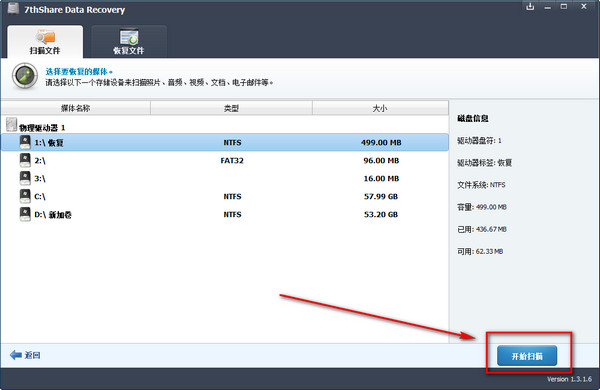Click drive icon for 3:\ partition
Image resolution: width=600 pixels, height=390 pixels.
[25, 178]
